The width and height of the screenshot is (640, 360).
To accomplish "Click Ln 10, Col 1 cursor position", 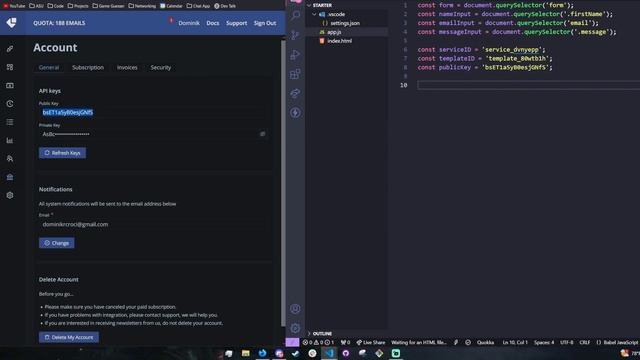I will pos(515,342).
